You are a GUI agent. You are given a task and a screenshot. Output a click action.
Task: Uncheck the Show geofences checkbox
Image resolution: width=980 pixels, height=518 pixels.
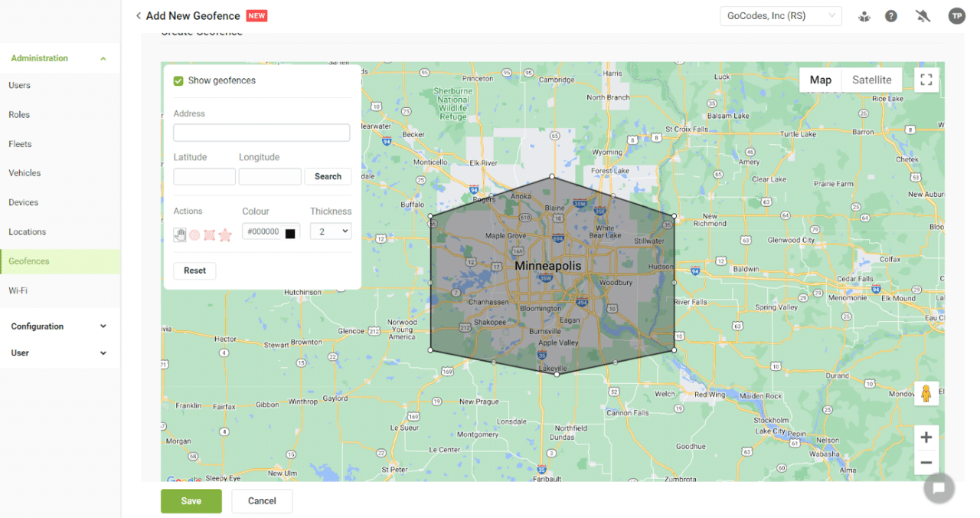pos(177,80)
